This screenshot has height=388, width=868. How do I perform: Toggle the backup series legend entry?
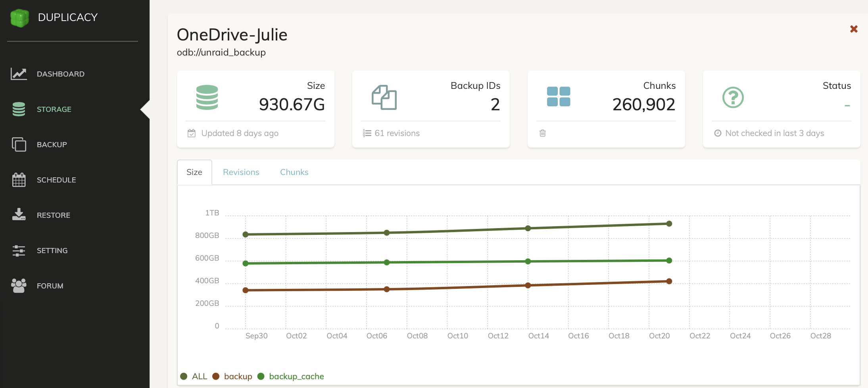232,376
